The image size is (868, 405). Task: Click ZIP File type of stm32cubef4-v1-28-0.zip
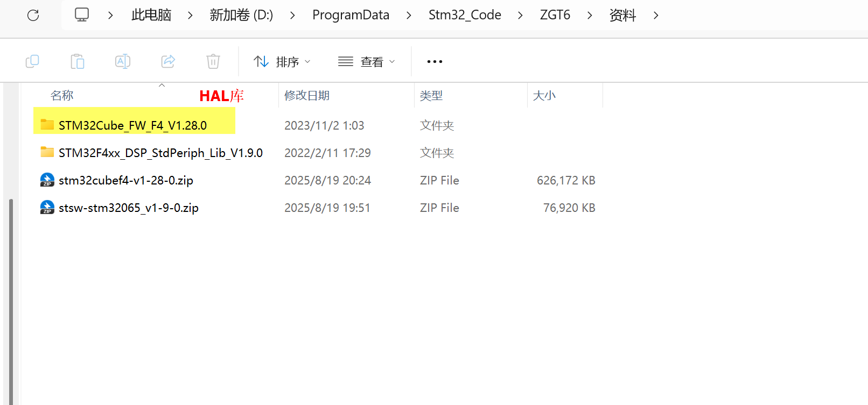pos(439,180)
